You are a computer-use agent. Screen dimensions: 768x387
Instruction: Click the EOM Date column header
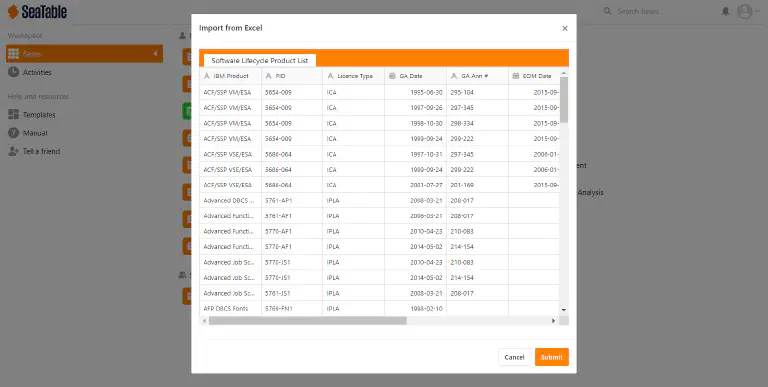pos(534,76)
